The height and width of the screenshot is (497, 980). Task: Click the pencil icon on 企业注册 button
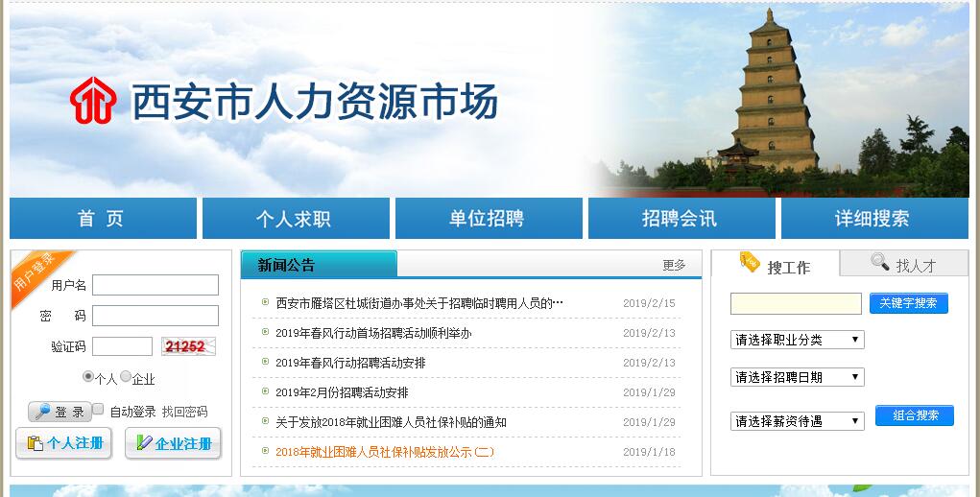pyautogui.click(x=144, y=443)
